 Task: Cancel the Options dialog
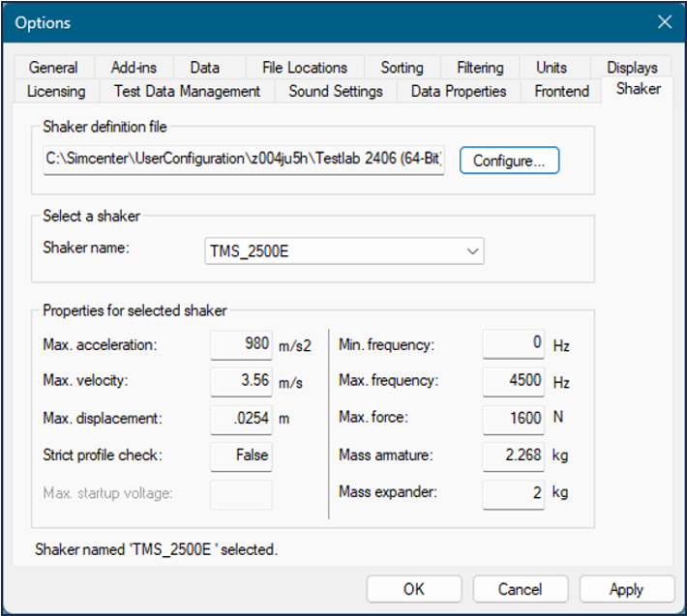tap(520, 589)
